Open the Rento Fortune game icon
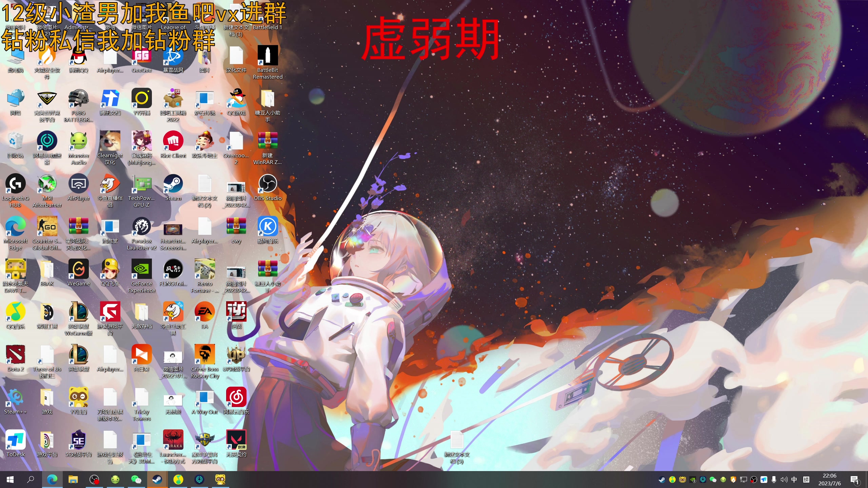The image size is (868, 488). (204, 276)
